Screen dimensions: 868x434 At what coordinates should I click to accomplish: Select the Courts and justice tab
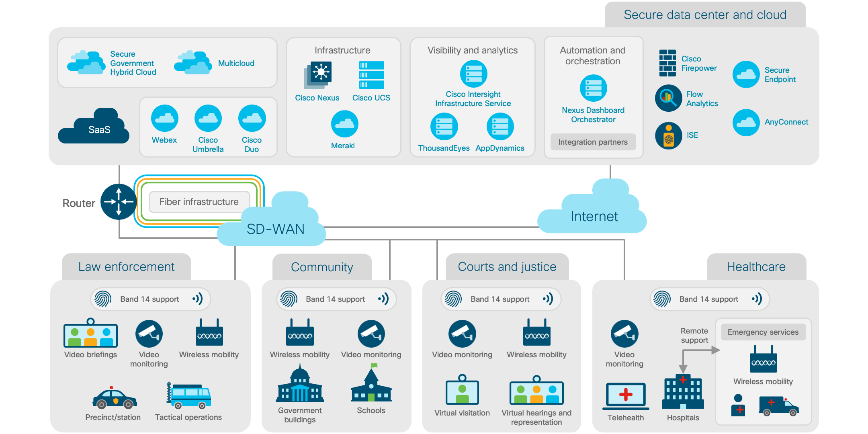507,266
